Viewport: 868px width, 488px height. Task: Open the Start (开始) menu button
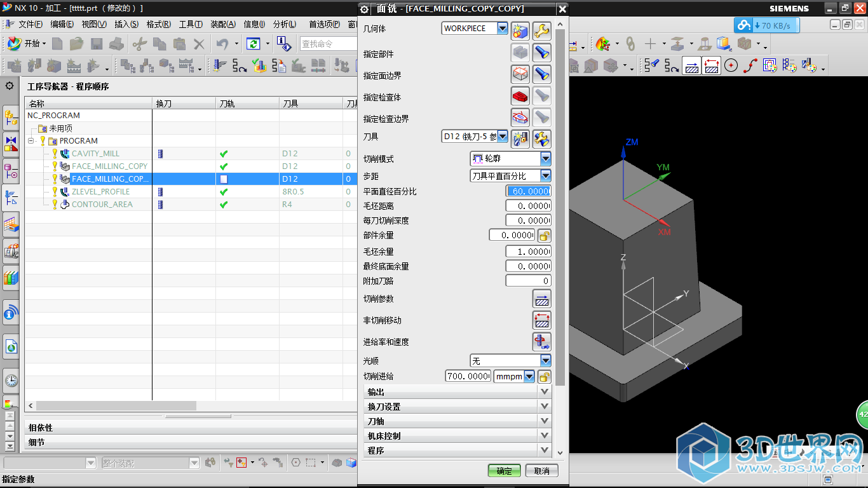tap(26, 44)
